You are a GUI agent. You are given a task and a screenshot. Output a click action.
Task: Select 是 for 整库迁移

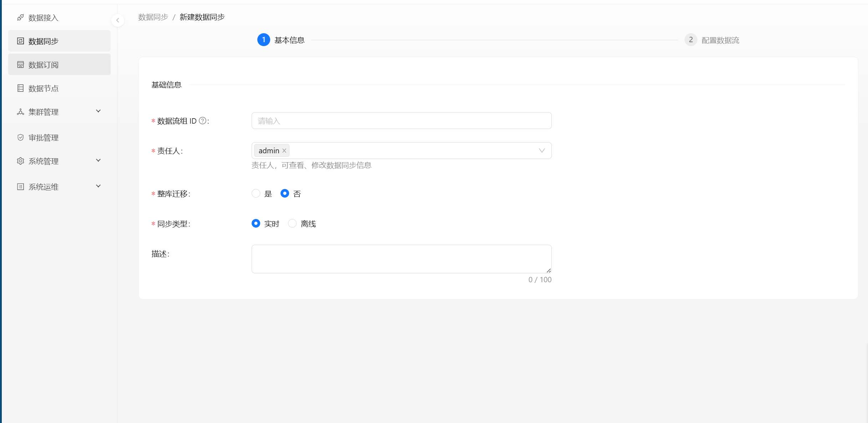click(x=256, y=194)
